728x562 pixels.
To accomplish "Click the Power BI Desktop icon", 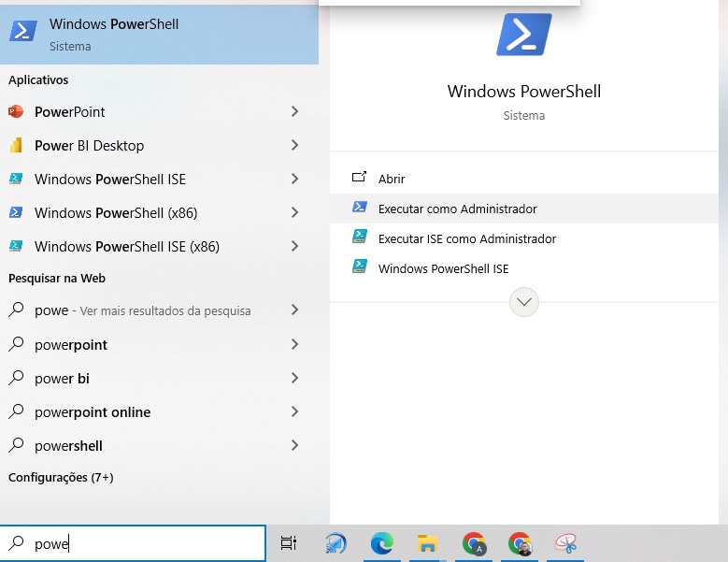I will [x=16, y=145].
